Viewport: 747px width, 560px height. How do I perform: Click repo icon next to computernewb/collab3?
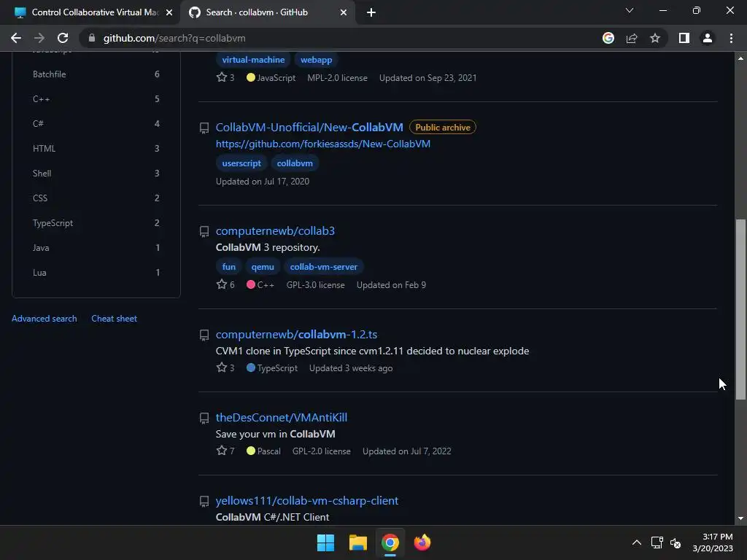click(204, 231)
